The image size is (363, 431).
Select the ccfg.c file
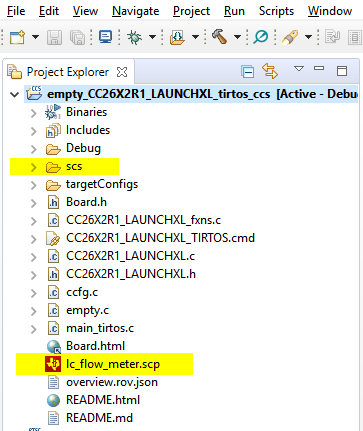(x=82, y=293)
